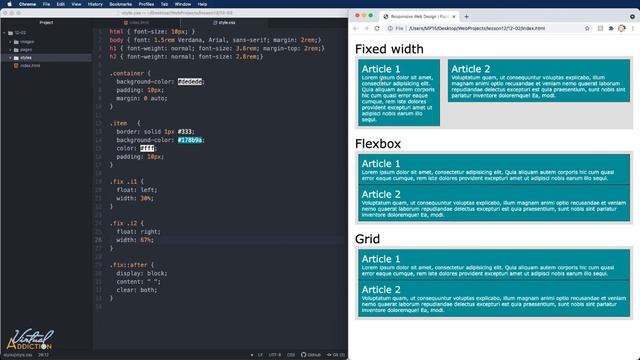
Task: Click the #178b9a color swatch in code
Action: click(x=190, y=140)
